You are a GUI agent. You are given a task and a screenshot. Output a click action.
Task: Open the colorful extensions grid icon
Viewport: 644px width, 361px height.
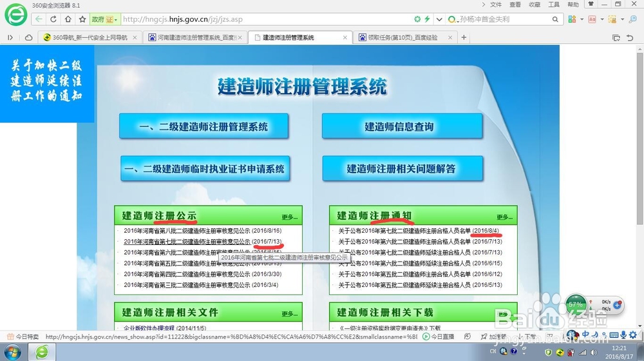(572, 19)
